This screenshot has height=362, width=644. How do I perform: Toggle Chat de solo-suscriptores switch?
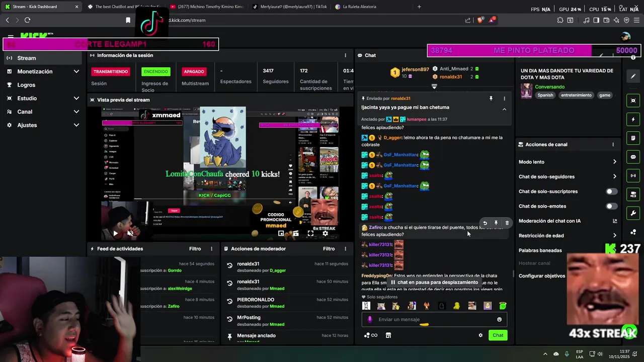611,192
